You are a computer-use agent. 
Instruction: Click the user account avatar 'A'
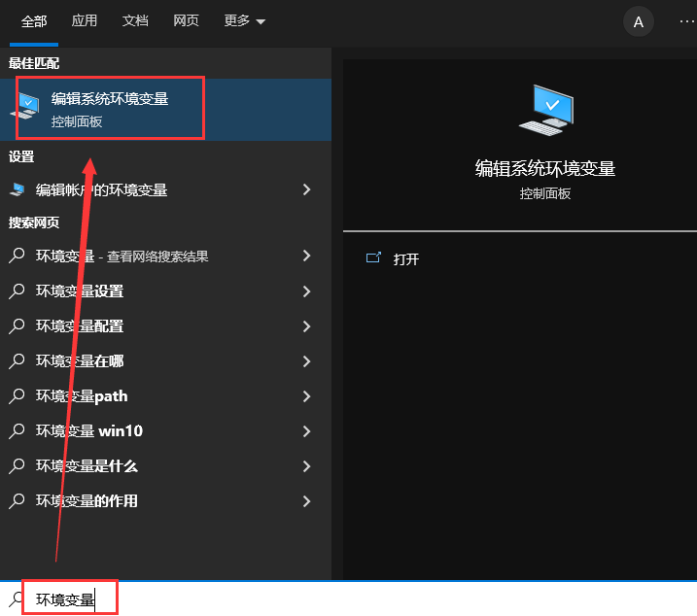tap(638, 21)
